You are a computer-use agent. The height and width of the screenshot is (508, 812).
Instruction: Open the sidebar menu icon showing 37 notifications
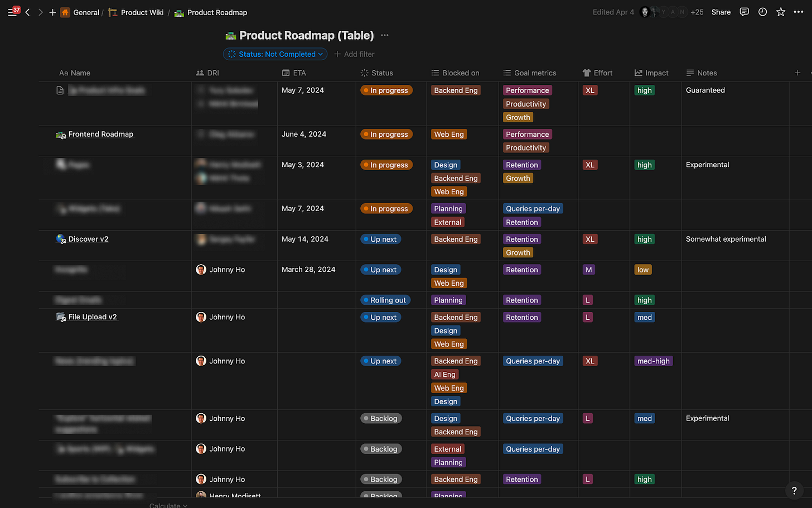(x=12, y=12)
